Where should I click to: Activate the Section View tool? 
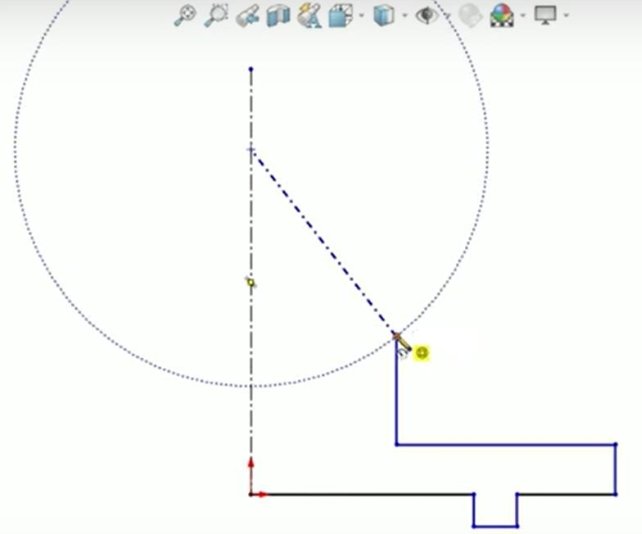(278, 16)
